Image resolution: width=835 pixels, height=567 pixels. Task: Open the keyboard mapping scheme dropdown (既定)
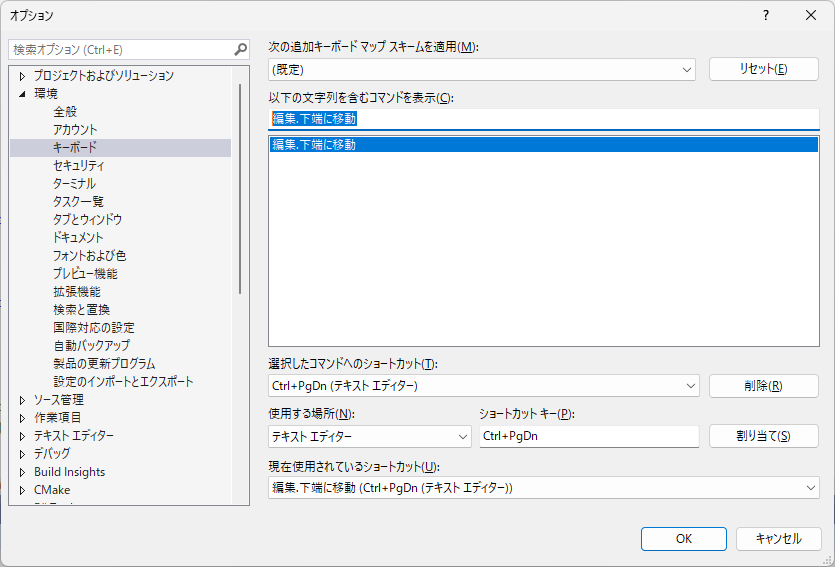(x=481, y=70)
